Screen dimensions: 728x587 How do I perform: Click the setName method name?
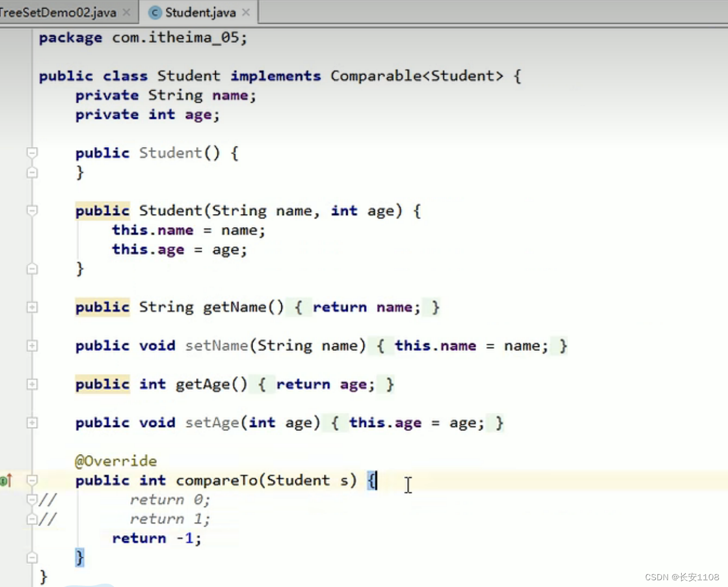pos(216,345)
